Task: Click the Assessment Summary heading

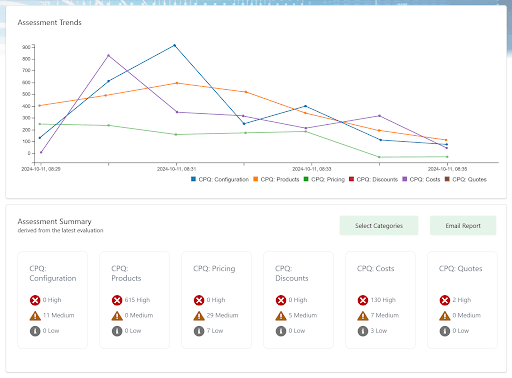Action: (x=55, y=221)
